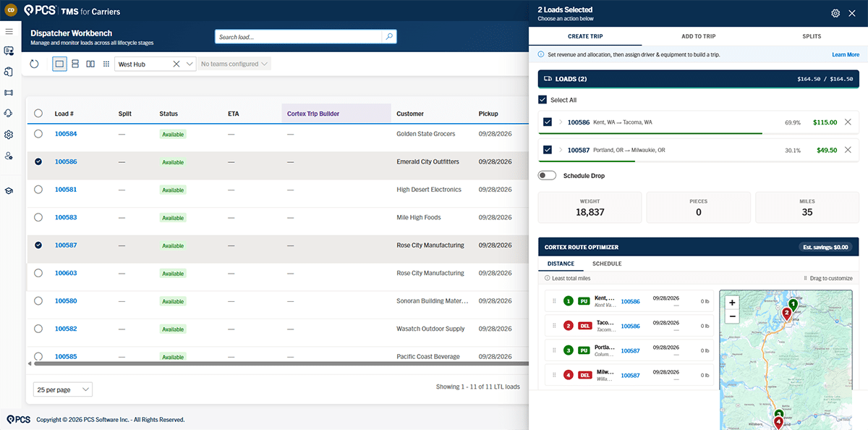Open load 100580 link in table
Image resolution: width=868 pixels, height=430 pixels.
click(x=66, y=301)
